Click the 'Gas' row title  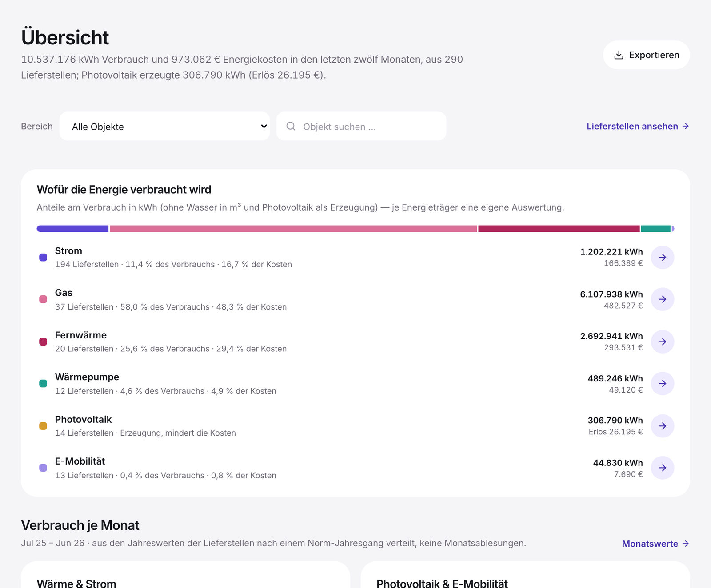(x=64, y=293)
